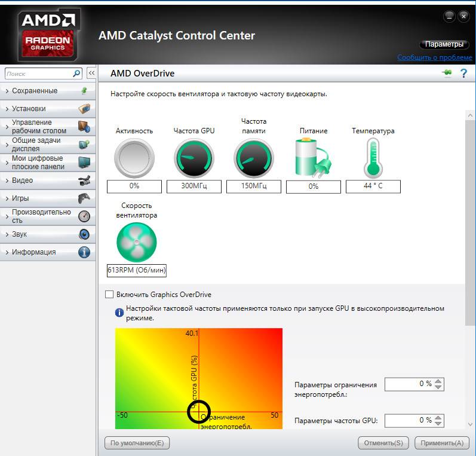
Task: Increase power limit value with up arrow
Action: click(x=438, y=381)
